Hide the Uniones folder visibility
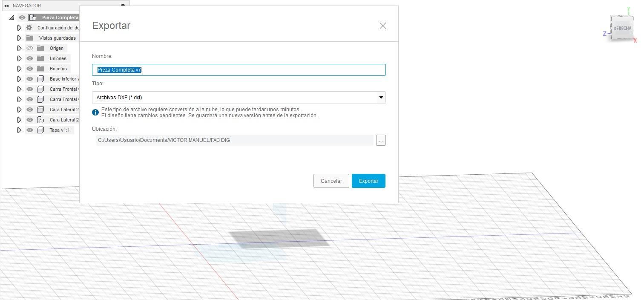 coord(30,58)
